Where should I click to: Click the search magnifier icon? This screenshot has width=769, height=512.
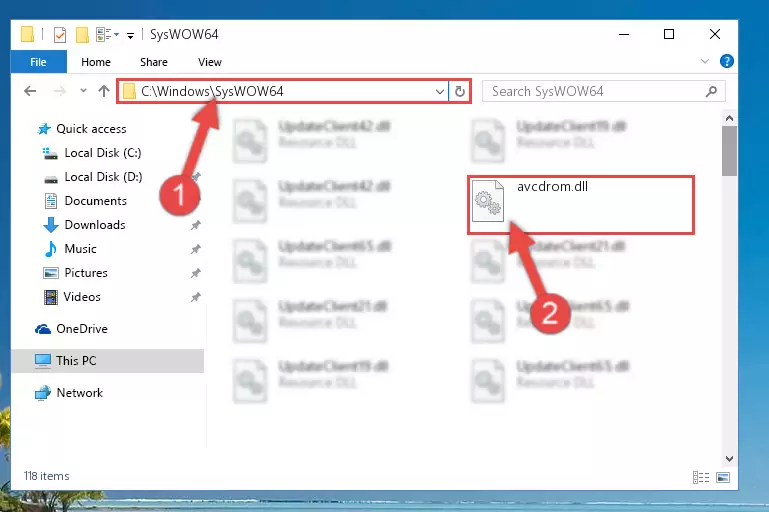(x=711, y=91)
